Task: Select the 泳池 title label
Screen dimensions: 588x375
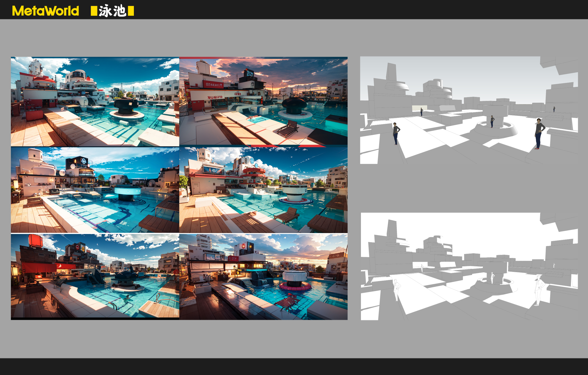Action: click(112, 11)
